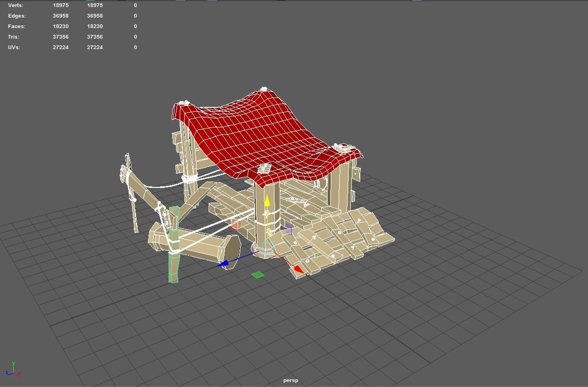Click the Faces: label in the poly count HUD
Viewport: 588px width, 387px height.
coord(17,26)
